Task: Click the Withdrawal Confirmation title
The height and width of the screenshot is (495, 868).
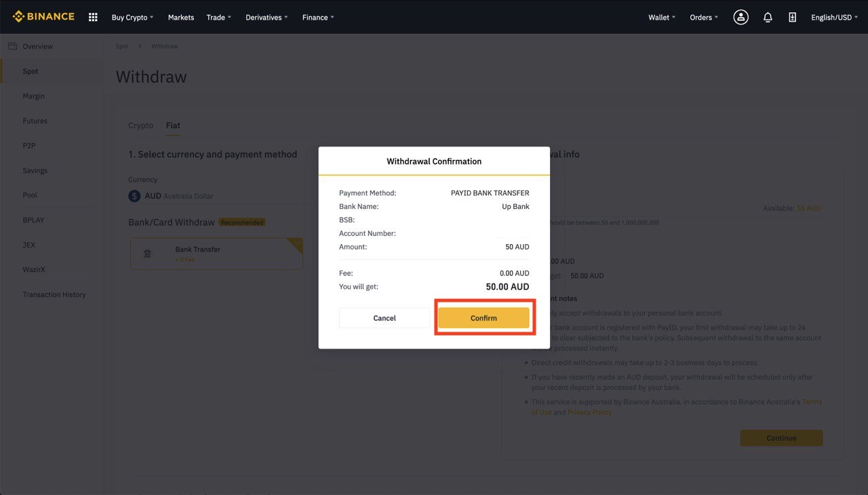Action: 434,161
